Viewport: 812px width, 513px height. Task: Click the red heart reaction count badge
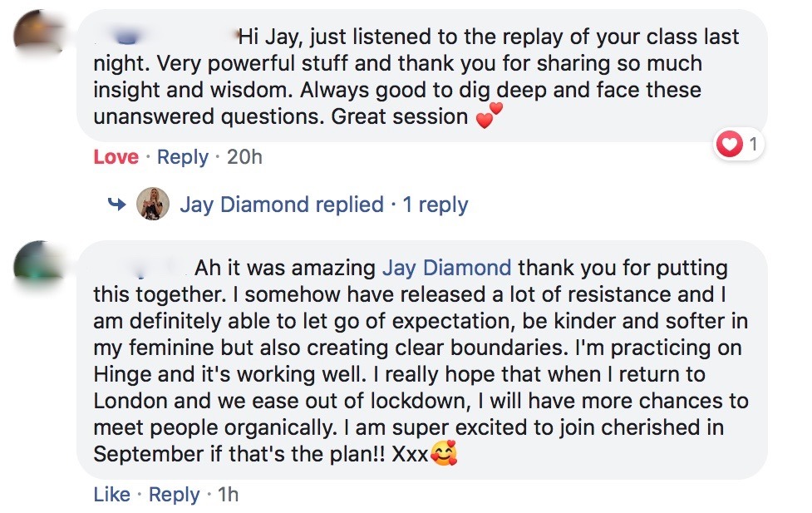738,145
